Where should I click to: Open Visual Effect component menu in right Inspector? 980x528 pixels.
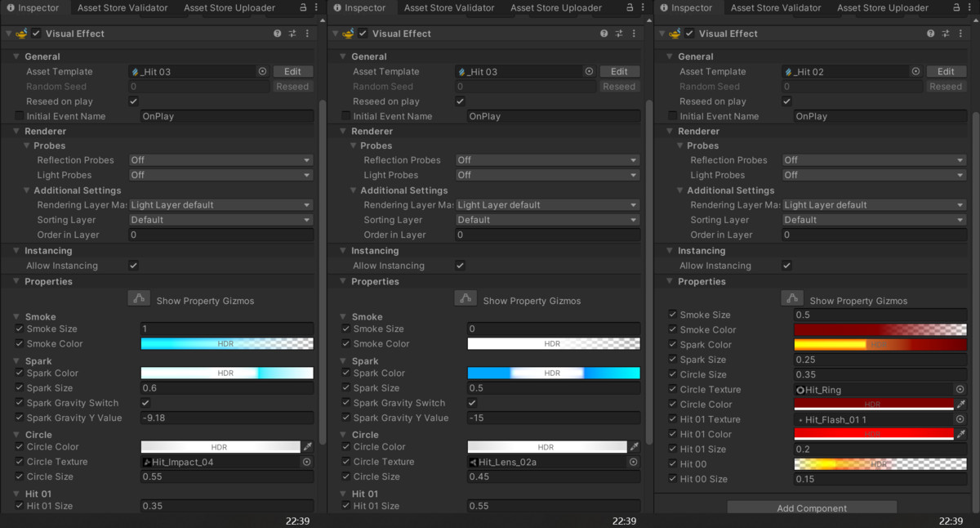coord(960,34)
